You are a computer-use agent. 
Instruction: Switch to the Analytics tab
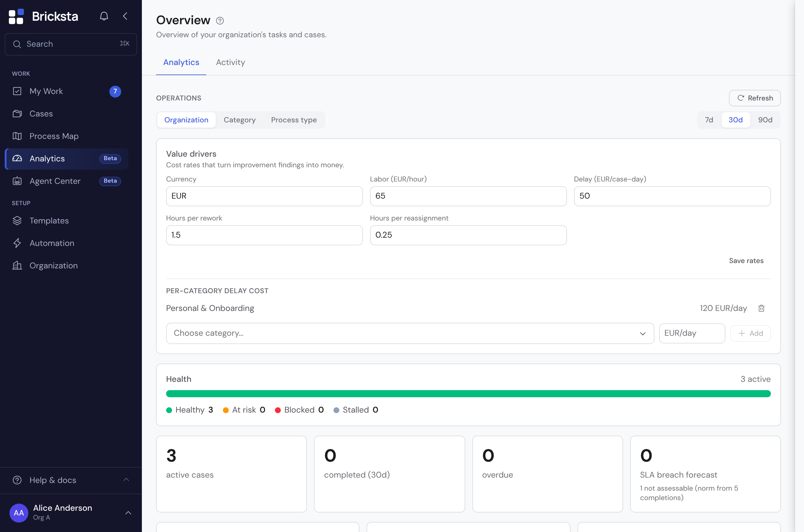181,62
